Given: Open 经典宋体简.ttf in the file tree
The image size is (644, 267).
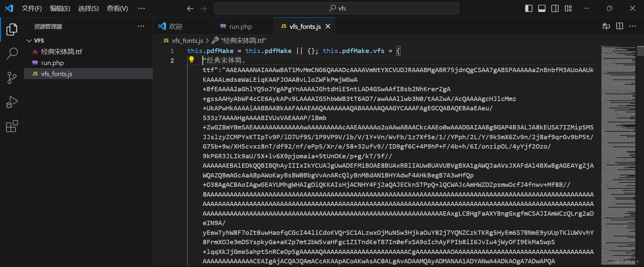Looking at the screenshot, I should 88,52.
